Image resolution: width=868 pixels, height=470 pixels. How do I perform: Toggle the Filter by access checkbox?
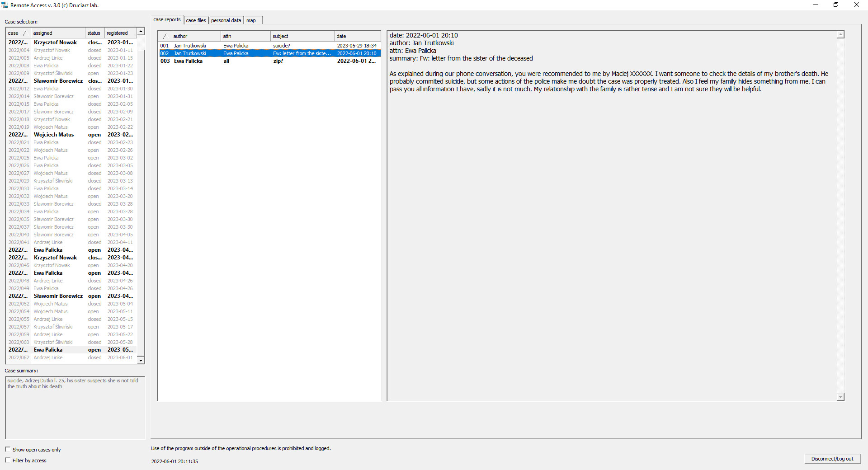click(x=8, y=460)
